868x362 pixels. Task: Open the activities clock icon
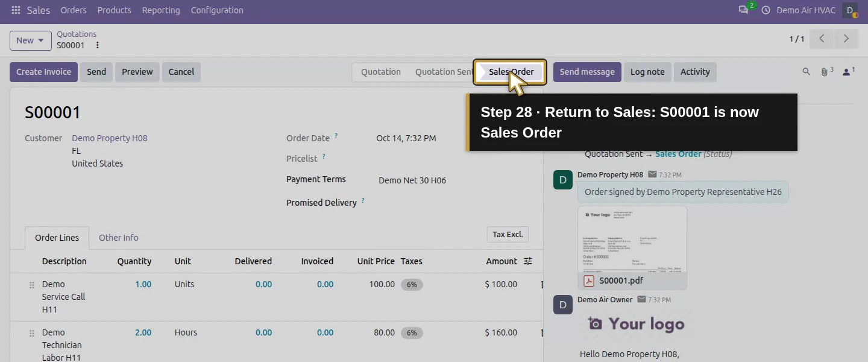point(766,10)
